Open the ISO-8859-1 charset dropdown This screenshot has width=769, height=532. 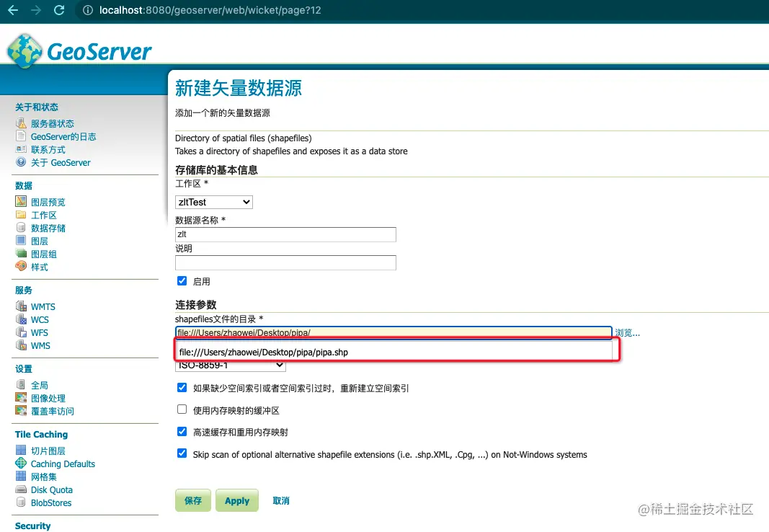point(231,365)
